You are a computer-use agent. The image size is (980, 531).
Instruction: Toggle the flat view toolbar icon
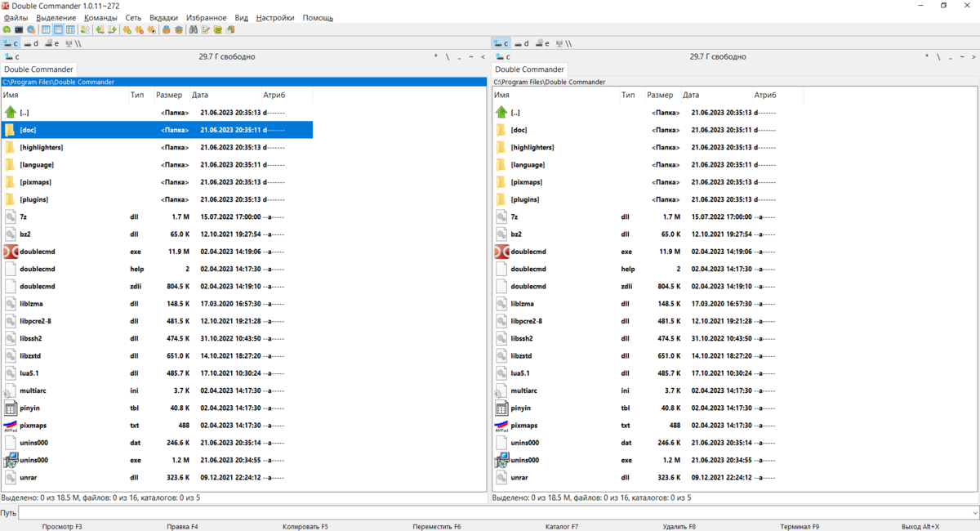pyautogui.click(x=85, y=29)
